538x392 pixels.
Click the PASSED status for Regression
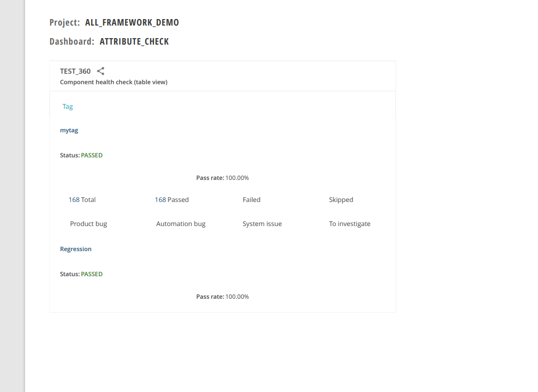click(92, 274)
